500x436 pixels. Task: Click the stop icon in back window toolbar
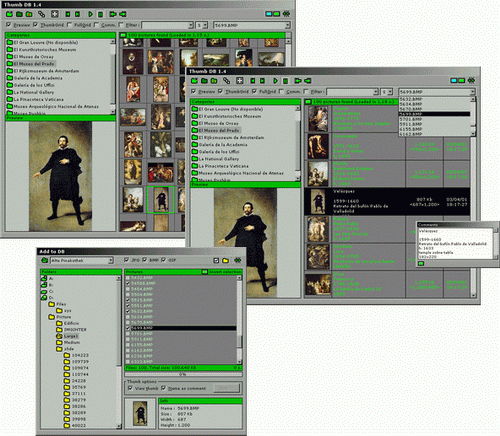click(x=100, y=14)
